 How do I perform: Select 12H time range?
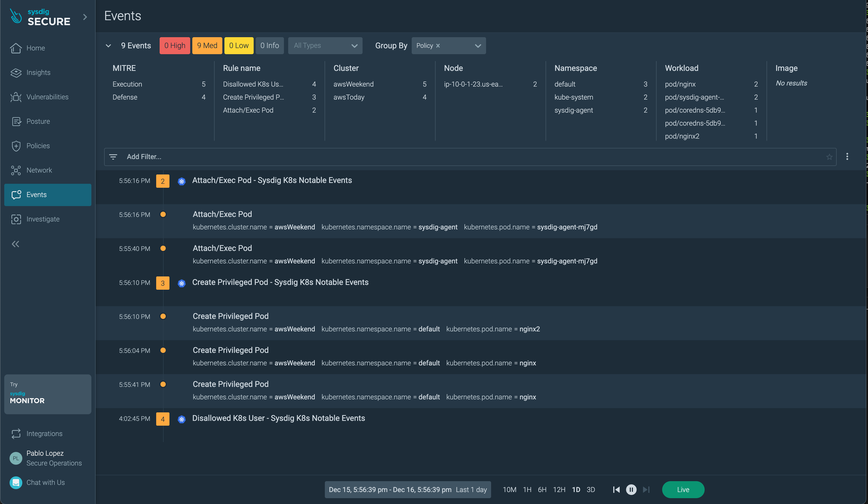pos(559,490)
